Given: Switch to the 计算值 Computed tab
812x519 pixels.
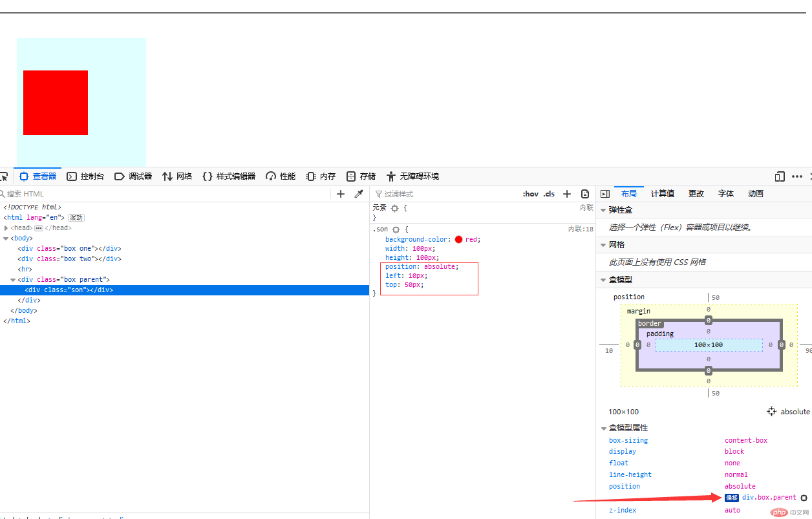Looking at the screenshot, I should (663, 194).
